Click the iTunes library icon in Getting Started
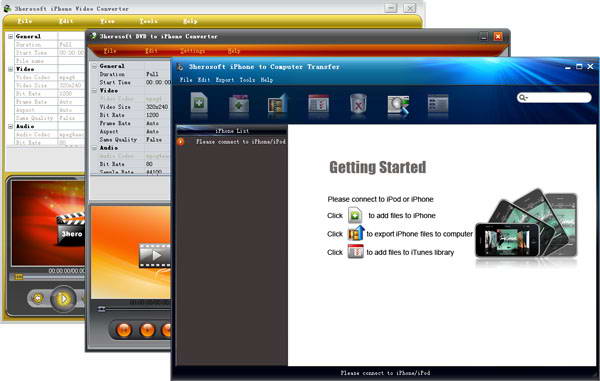 coord(355,252)
